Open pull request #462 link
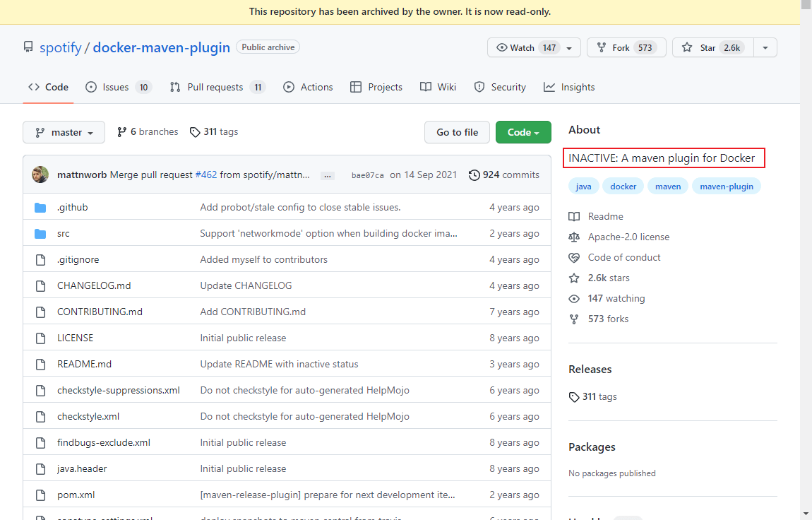Image resolution: width=812 pixels, height=520 pixels. [x=206, y=175]
